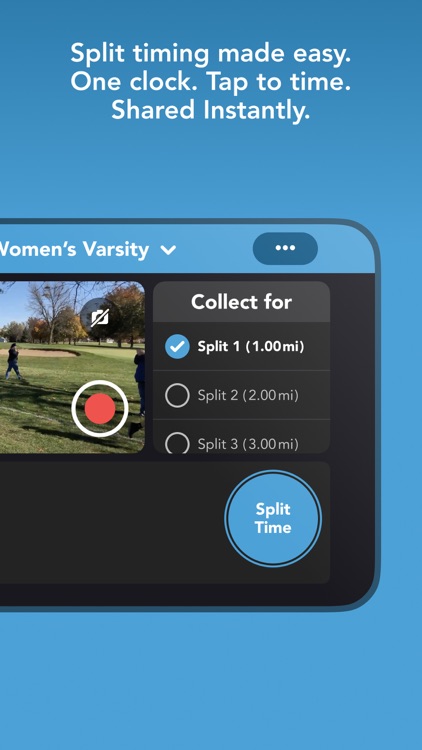Tap the golf course video preview

click(x=72, y=367)
